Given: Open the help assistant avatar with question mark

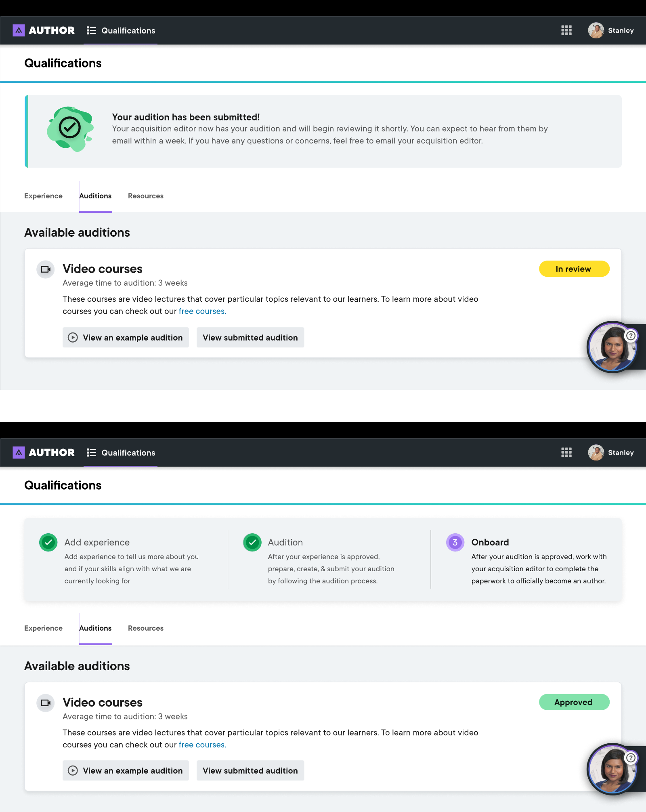Looking at the screenshot, I should pyautogui.click(x=612, y=347).
